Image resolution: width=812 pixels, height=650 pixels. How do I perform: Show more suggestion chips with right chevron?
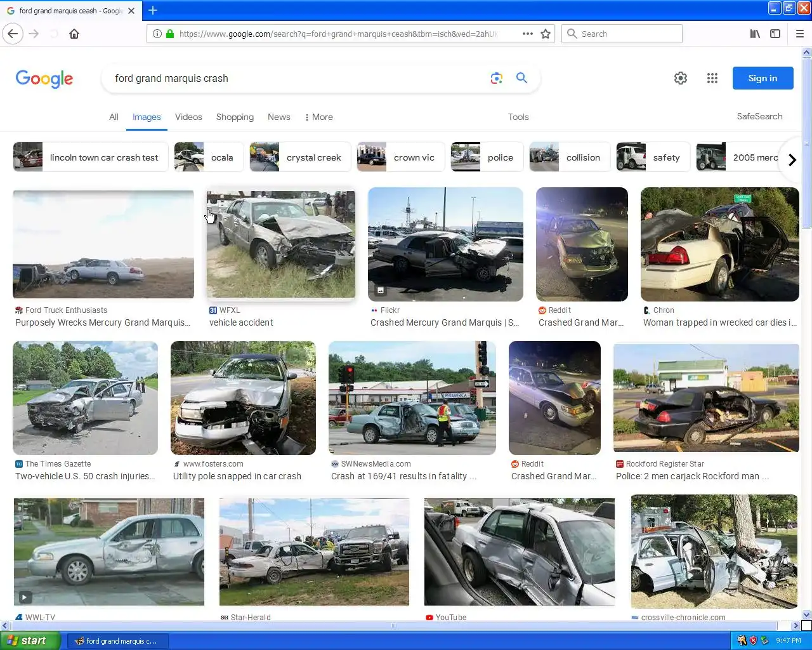(x=792, y=159)
